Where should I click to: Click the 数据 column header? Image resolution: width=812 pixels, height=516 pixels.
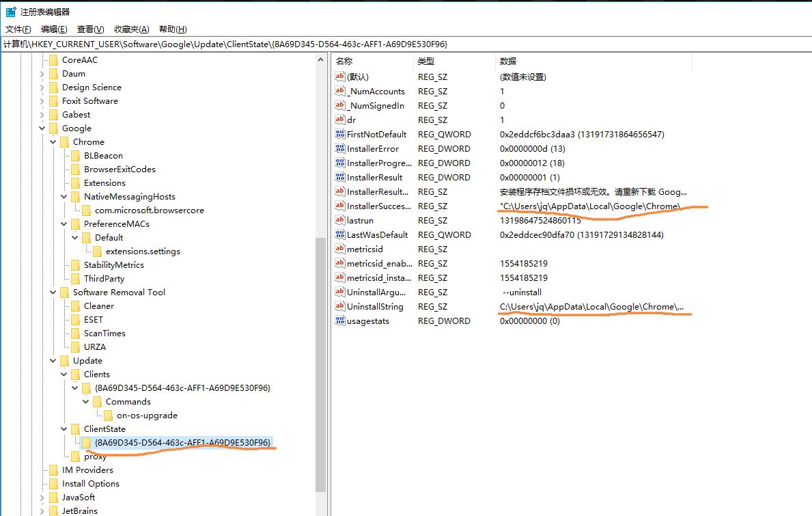click(508, 62)
